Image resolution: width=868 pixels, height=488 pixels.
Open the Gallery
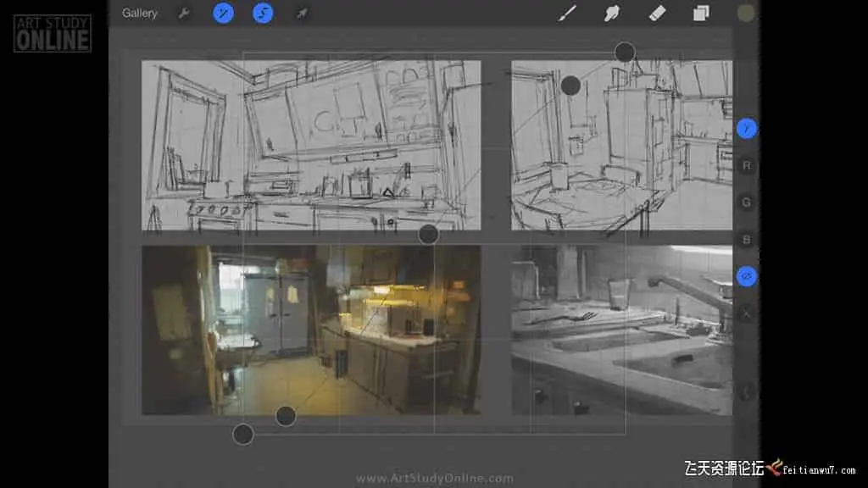click(x=140, y=14)
